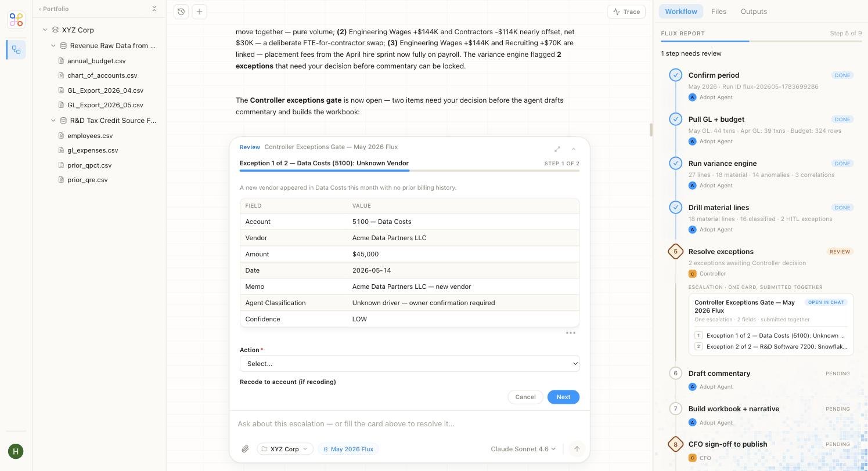Open XYZ Corp workspace selector chip
Viewport: 868px width, 471px height.
285,449
